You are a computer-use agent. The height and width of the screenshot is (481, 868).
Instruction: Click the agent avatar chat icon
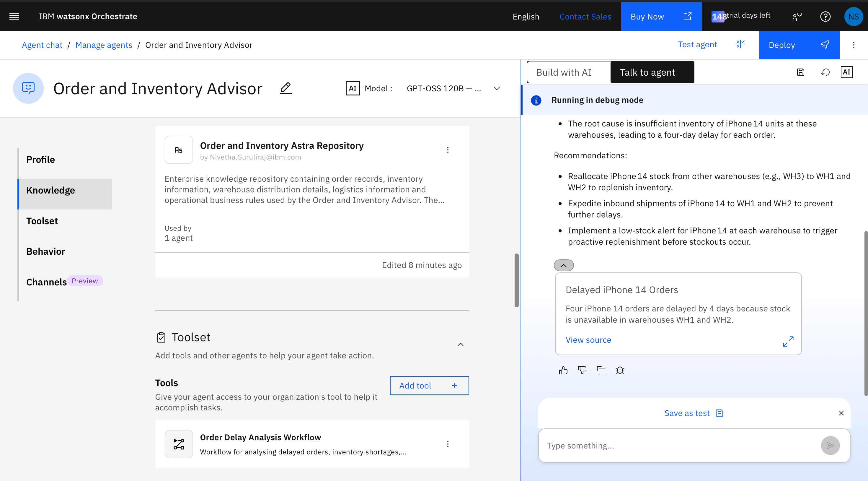[28, 88]
